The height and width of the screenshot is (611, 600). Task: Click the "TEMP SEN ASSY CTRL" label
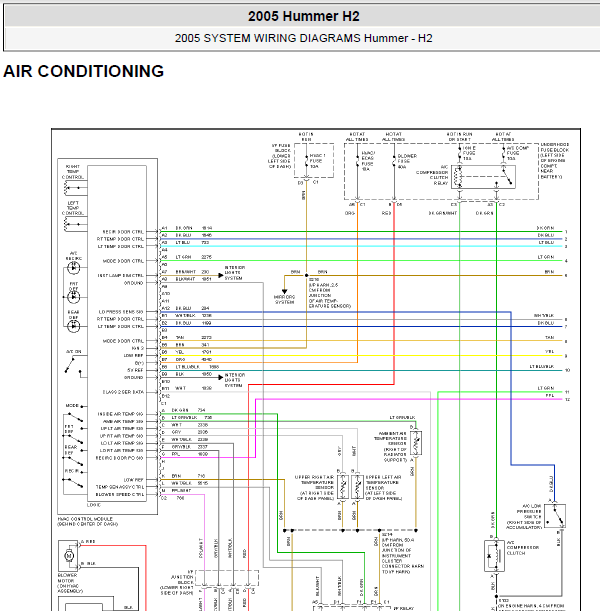pos(120,487)
